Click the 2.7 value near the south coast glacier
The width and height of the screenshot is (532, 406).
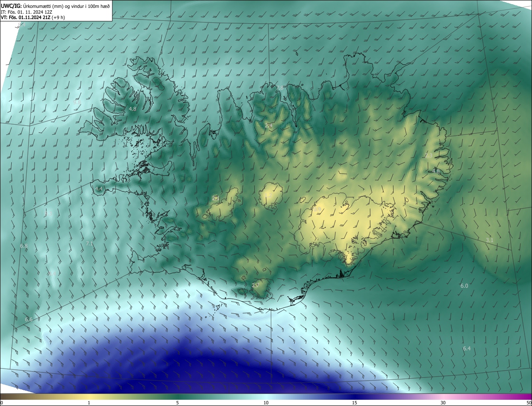[255, 285]
